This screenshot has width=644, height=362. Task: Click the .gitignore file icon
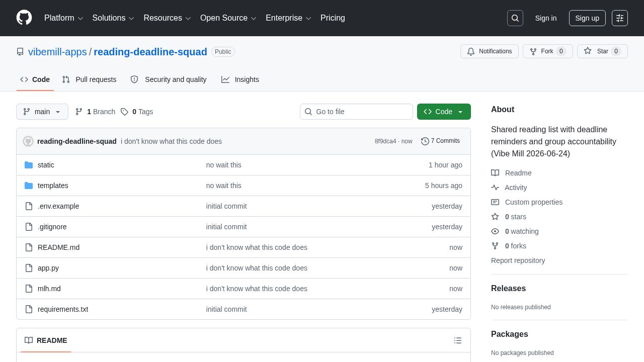coord(29,227)
